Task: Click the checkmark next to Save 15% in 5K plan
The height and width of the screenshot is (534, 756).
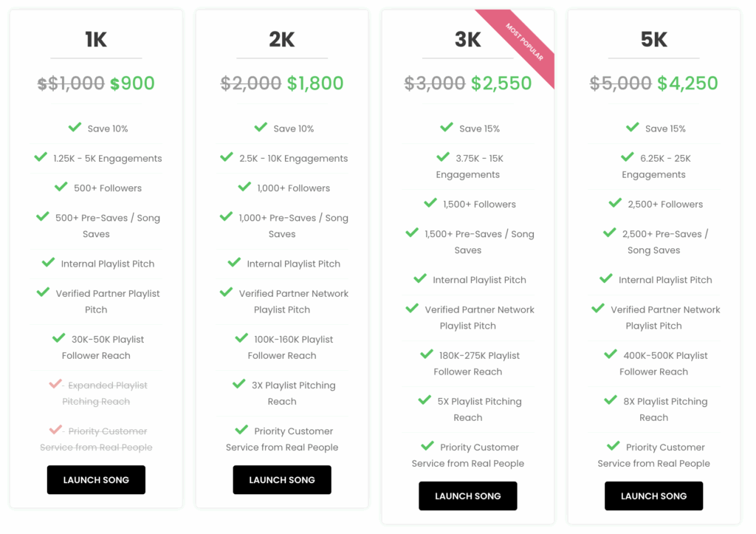Action: 633,128
